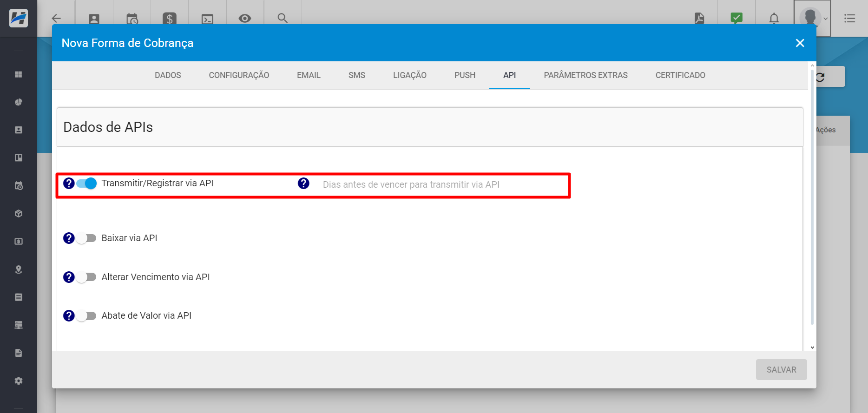Screen dimensions: 868x413
Task: Open the notifications bell icon
Action: 774,18
